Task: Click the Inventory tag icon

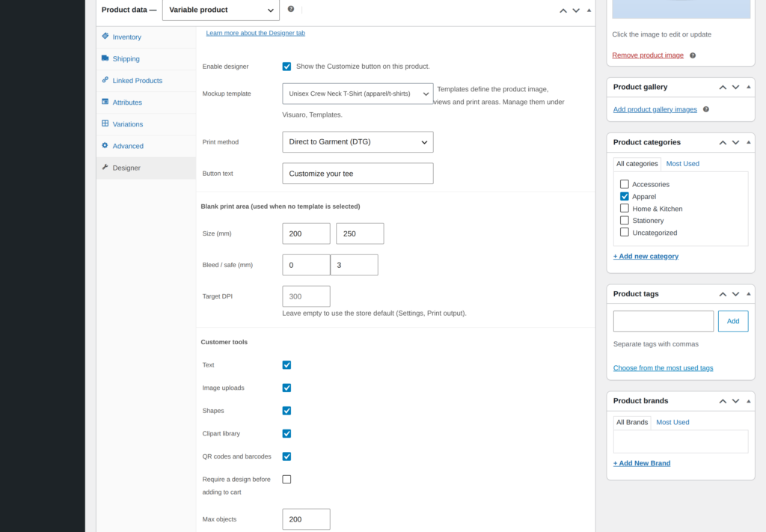Action: click(x=105, y=36)
